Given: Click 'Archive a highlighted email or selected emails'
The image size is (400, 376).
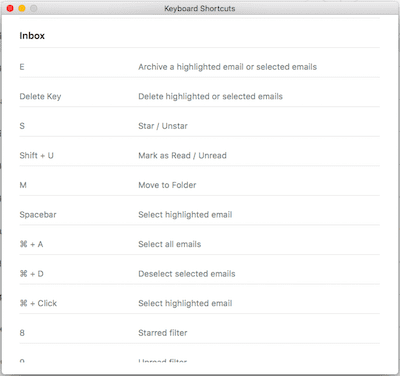Looking at the screenshot, I should (228, 67).
